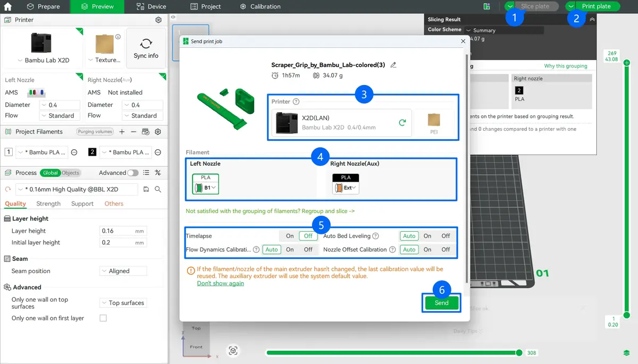
Task: Open the Strength settings tab
Action: point(48,204)
